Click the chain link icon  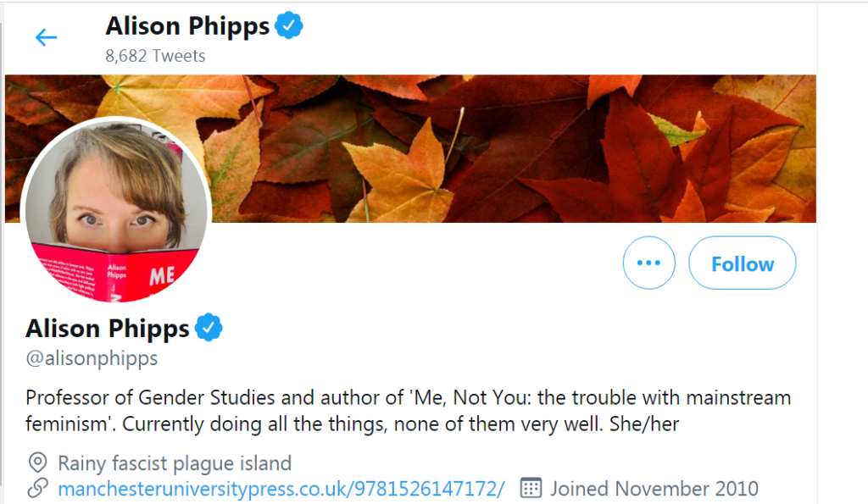[37, 488]
